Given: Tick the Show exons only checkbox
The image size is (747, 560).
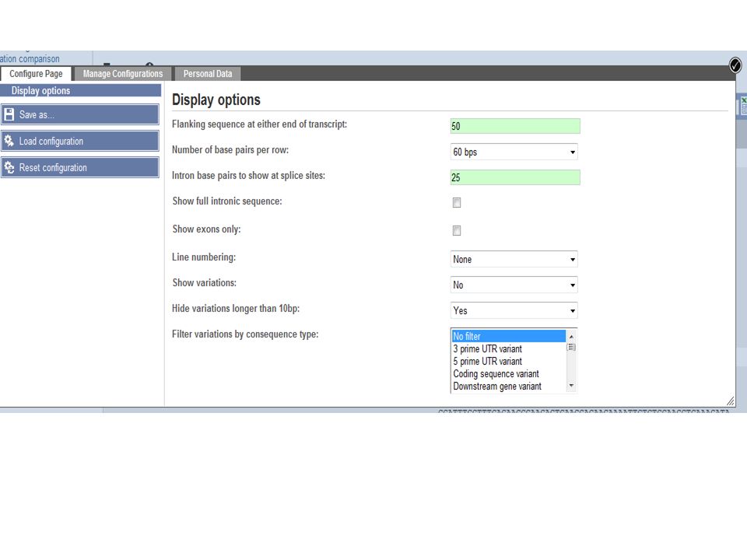Looking at the screenshot, I should [457, 230].
